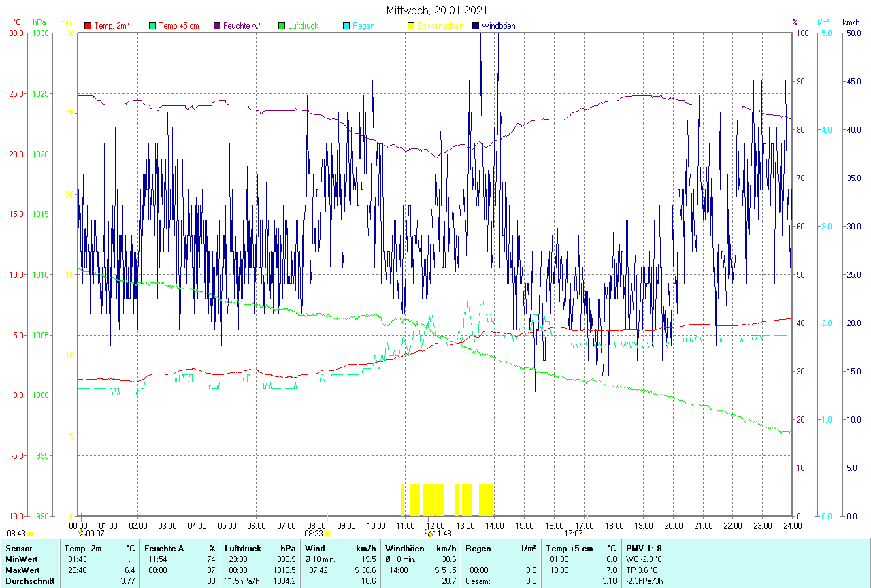Click the 'Windböen' legend label
This screenshot has width=871, height=588.
click(498, 26)
